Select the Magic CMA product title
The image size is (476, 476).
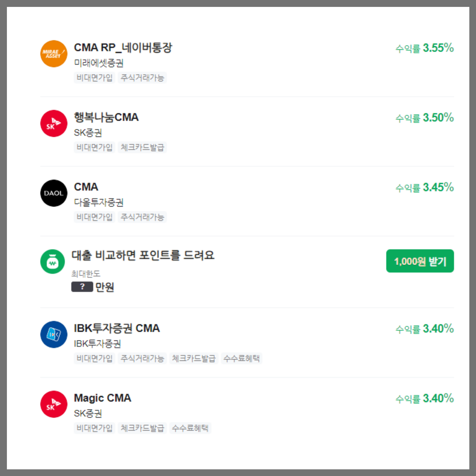click(103, 398)
